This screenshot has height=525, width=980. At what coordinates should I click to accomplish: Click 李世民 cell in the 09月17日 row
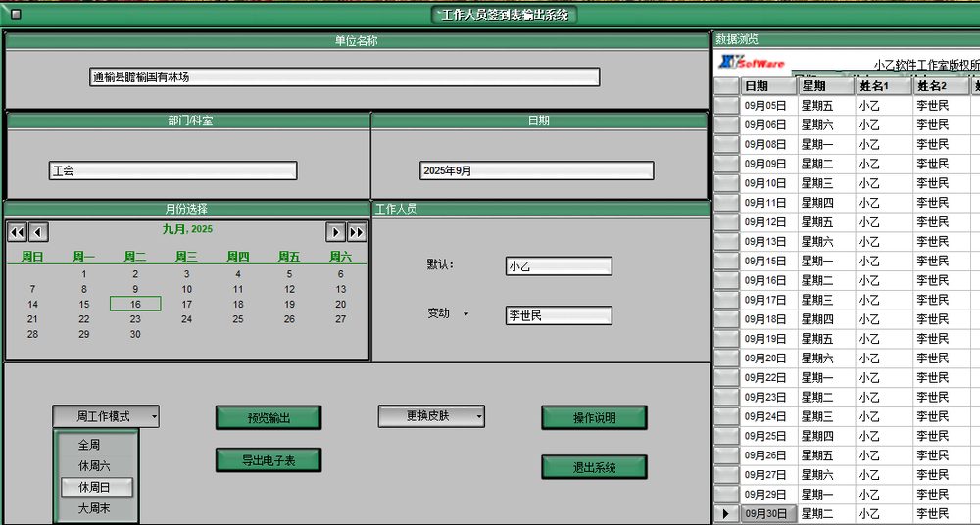point(941,300)
